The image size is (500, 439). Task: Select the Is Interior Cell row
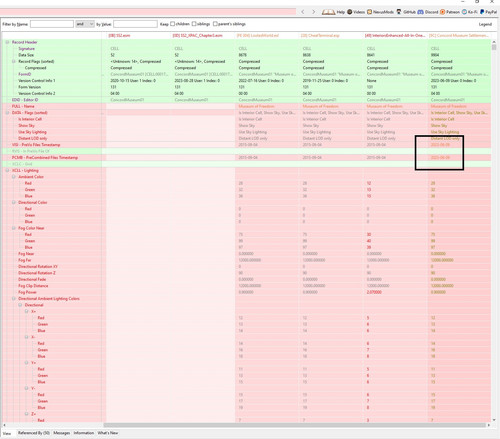pos(246,119)
